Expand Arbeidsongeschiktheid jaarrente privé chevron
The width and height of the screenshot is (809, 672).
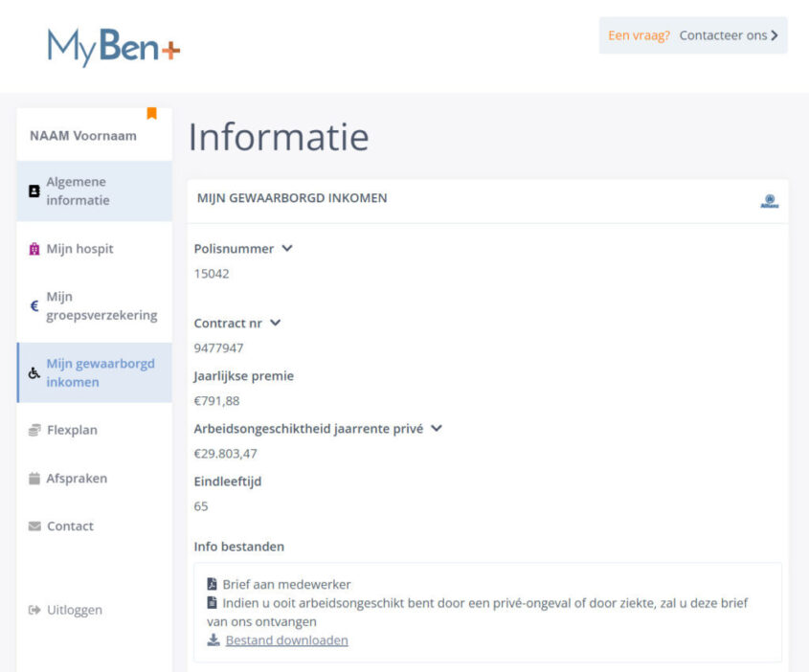437,428
